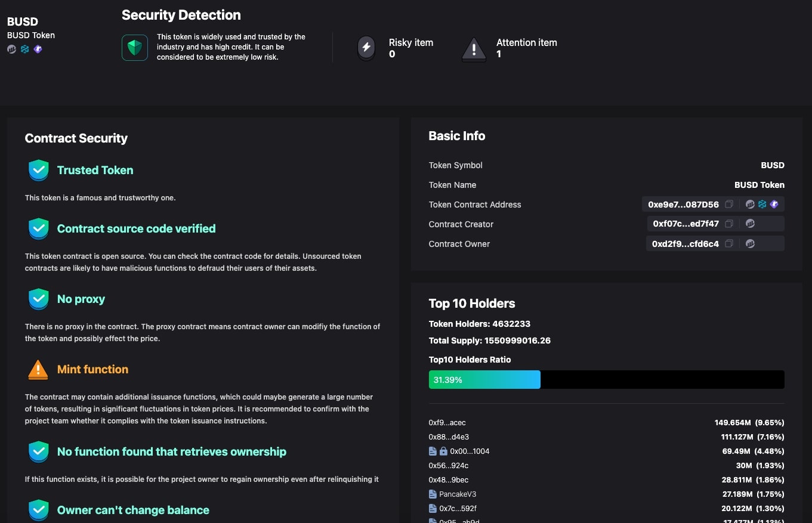
Task: Click the Top10 Holders Ratio bar at 31.39%
Action: [x=607, y=380]
